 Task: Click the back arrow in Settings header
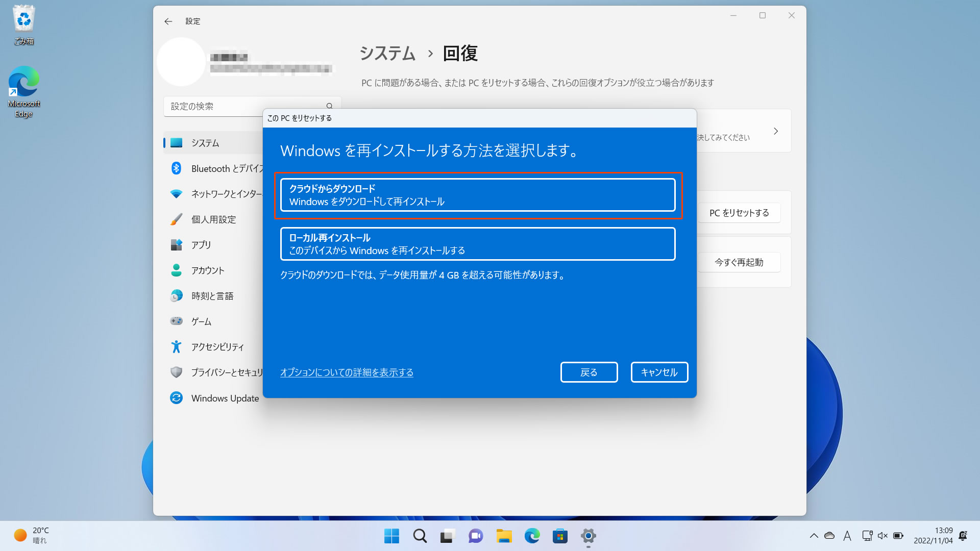[x=168, y=21]
